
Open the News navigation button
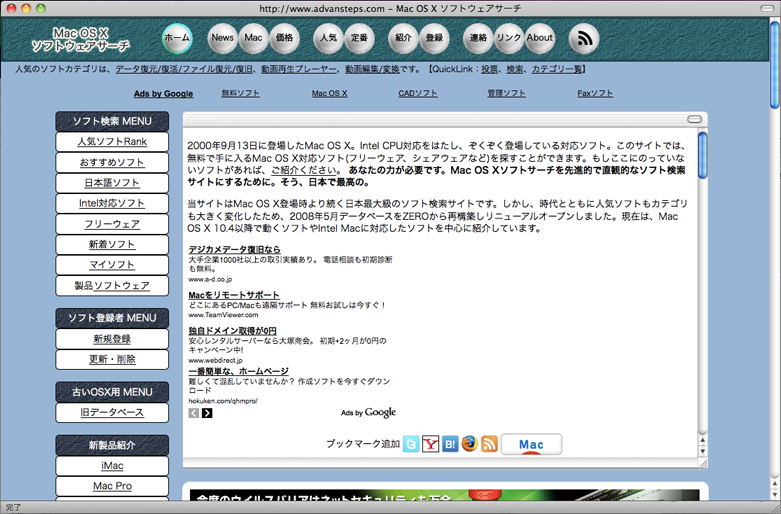tap(222, 38)
